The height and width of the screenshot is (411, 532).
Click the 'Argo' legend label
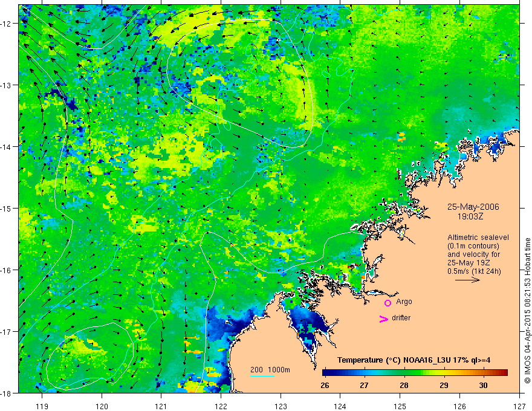click(x=404, y=302)
